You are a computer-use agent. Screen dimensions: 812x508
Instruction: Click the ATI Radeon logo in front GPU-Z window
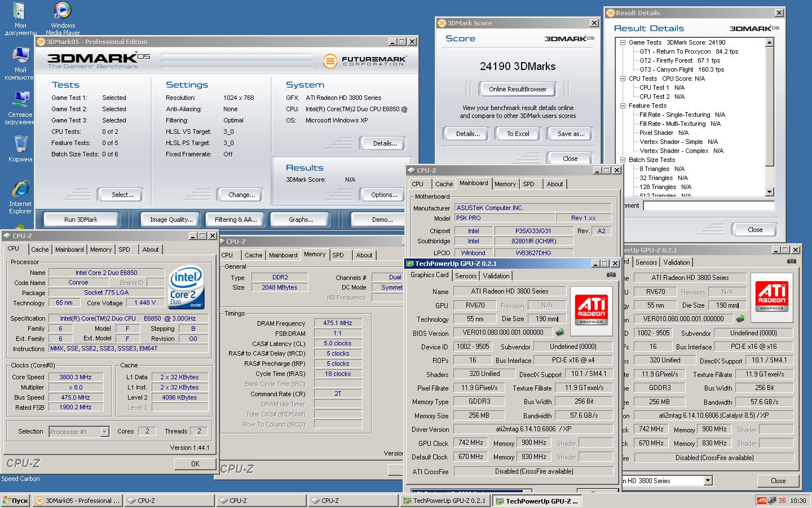(591, 311)
